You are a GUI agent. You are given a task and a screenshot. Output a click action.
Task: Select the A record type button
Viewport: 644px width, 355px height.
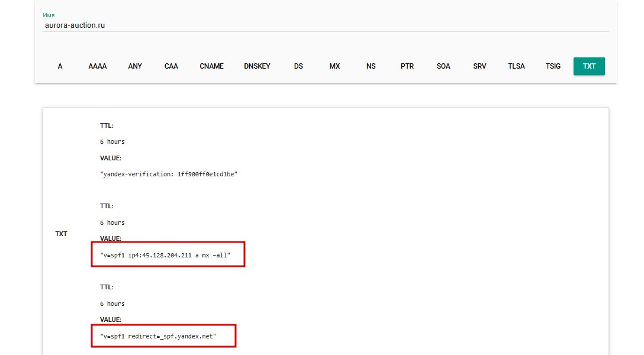[60, 66]
